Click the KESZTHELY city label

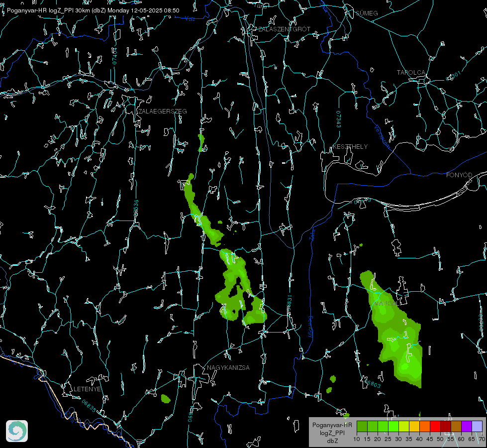click(350, 147)
